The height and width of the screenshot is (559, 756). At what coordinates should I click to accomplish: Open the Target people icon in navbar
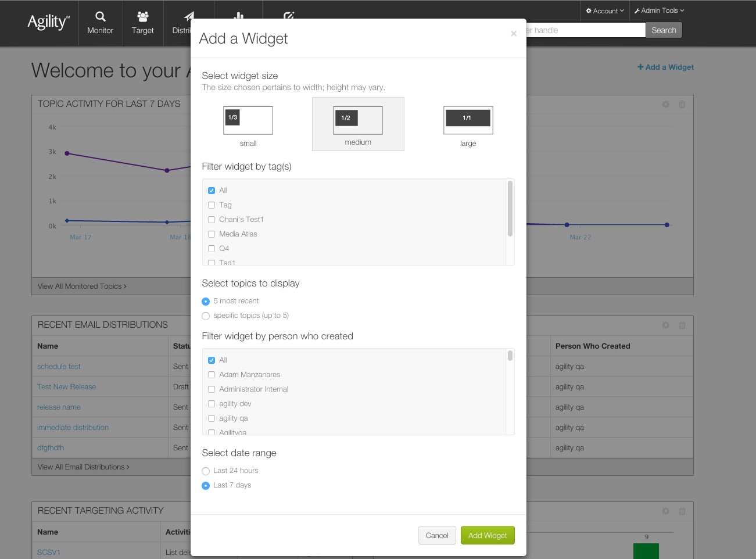(x=142, y=17)
